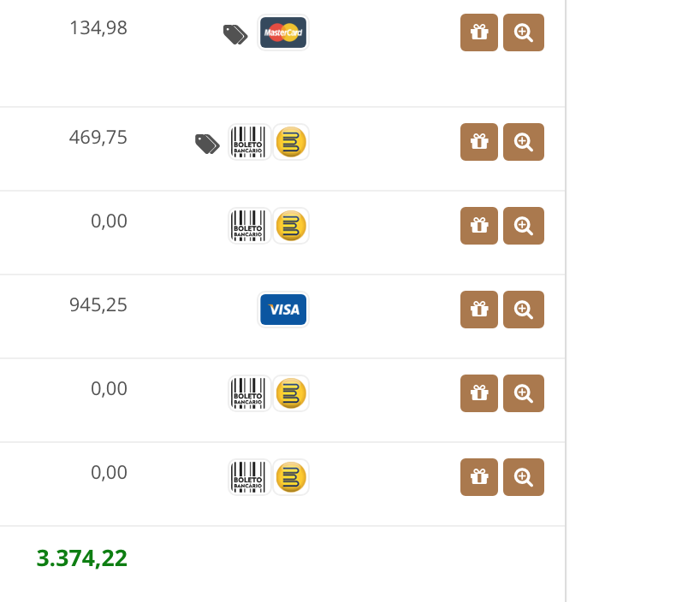Click gift button on the last 0,00 row

point(479,477)
